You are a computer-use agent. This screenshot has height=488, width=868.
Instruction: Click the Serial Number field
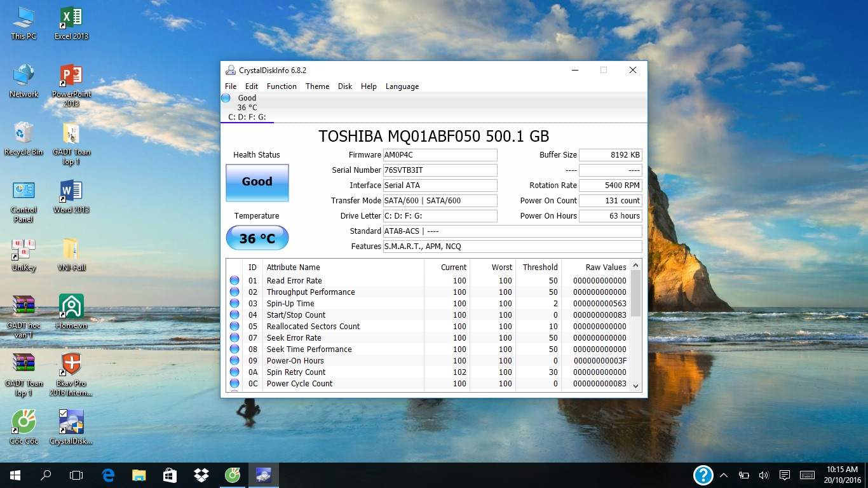440,170
